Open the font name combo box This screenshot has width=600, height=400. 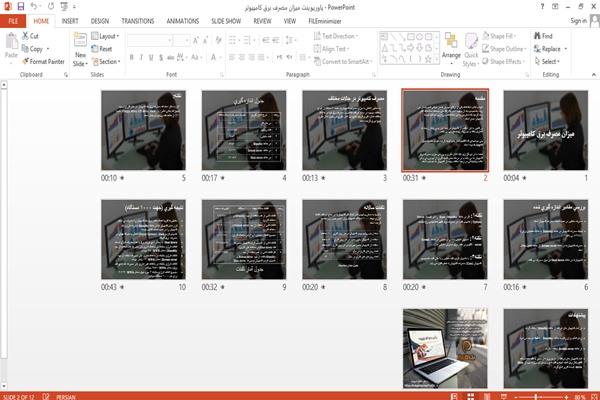150,40
